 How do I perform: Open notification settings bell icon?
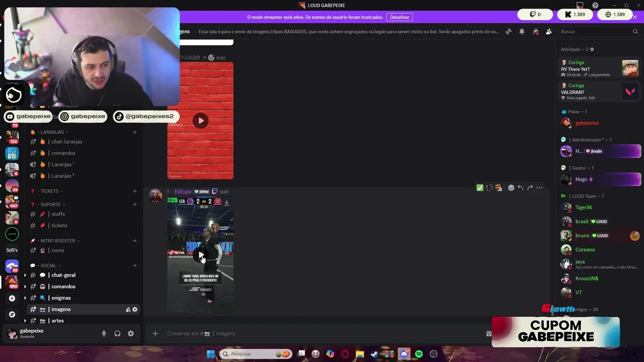pyautogui.click(x=522, y=31)
